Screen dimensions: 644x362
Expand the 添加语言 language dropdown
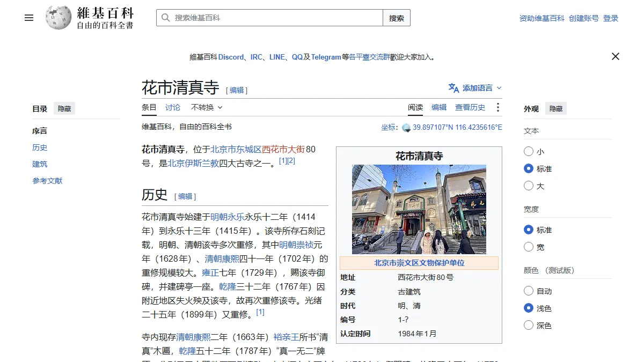pos(475,88)
